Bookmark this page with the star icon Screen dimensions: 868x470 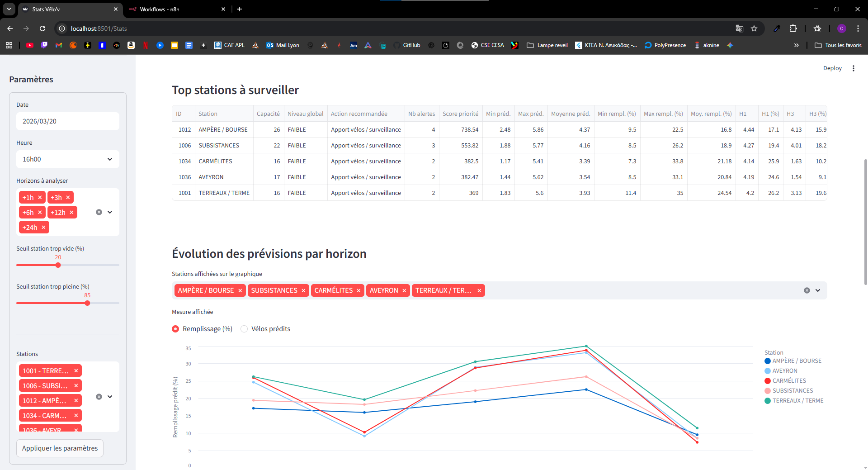754,28
